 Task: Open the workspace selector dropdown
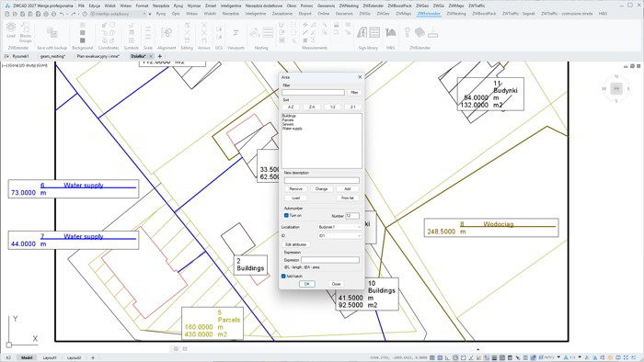pyautogui.click(x=119, y=14)
